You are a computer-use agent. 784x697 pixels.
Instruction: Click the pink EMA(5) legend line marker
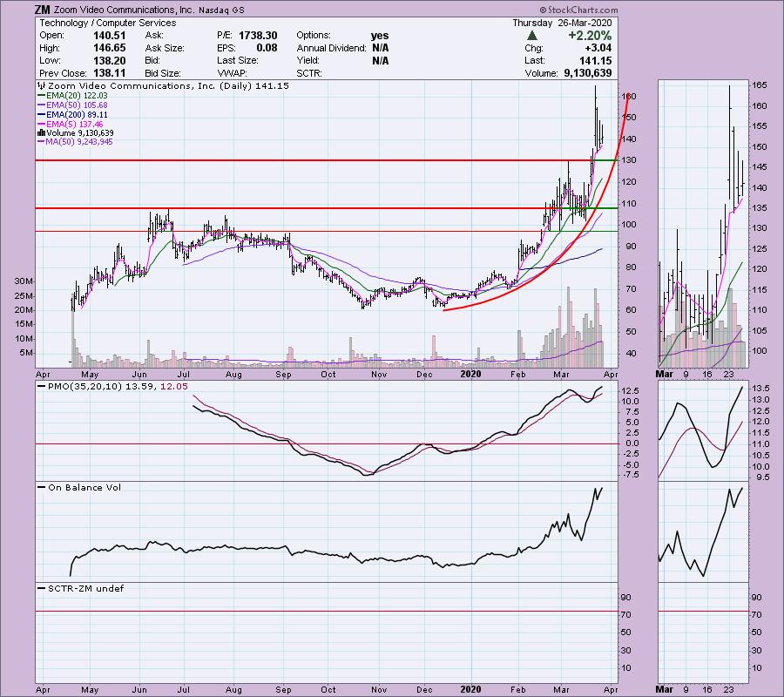(42, 124)
